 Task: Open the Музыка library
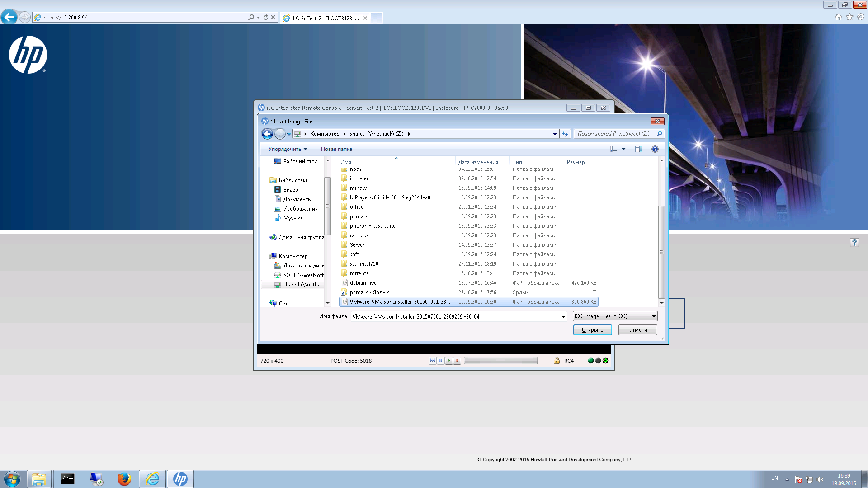(288, 218)
